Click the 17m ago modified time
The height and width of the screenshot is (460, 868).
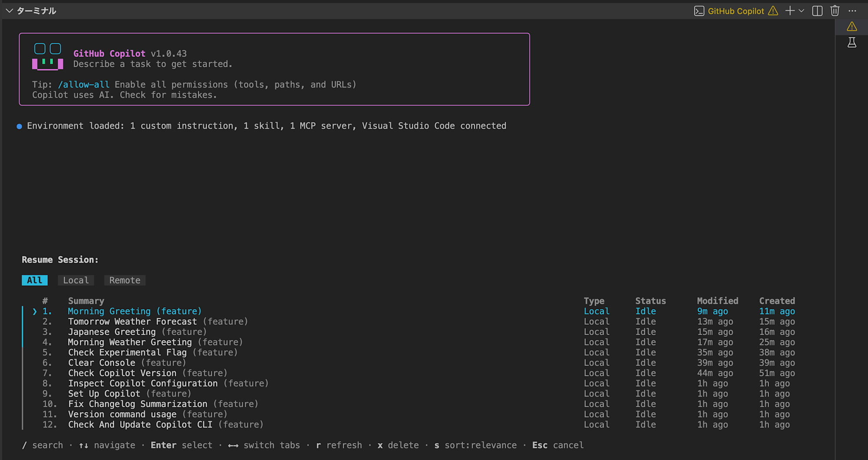[715, 343]
